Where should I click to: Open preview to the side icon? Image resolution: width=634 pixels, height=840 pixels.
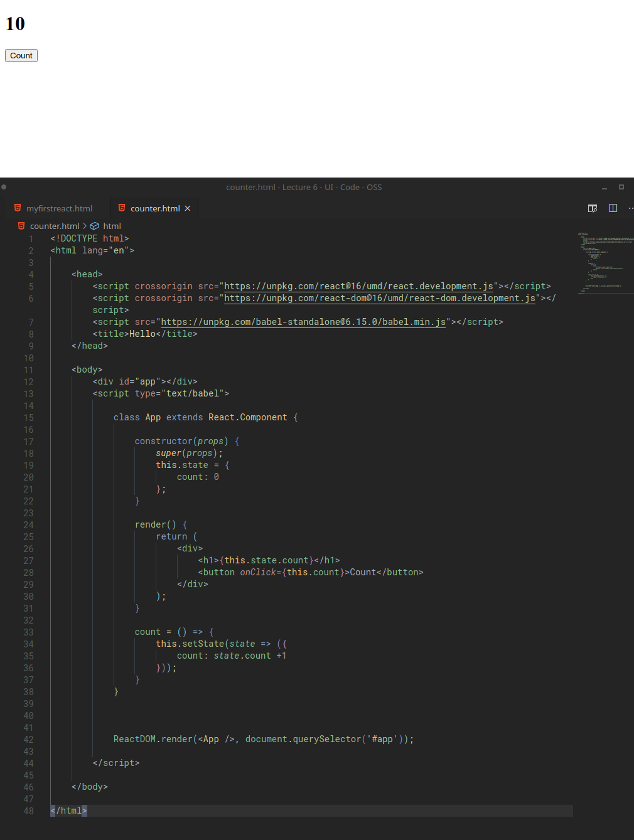click(592, 208)
